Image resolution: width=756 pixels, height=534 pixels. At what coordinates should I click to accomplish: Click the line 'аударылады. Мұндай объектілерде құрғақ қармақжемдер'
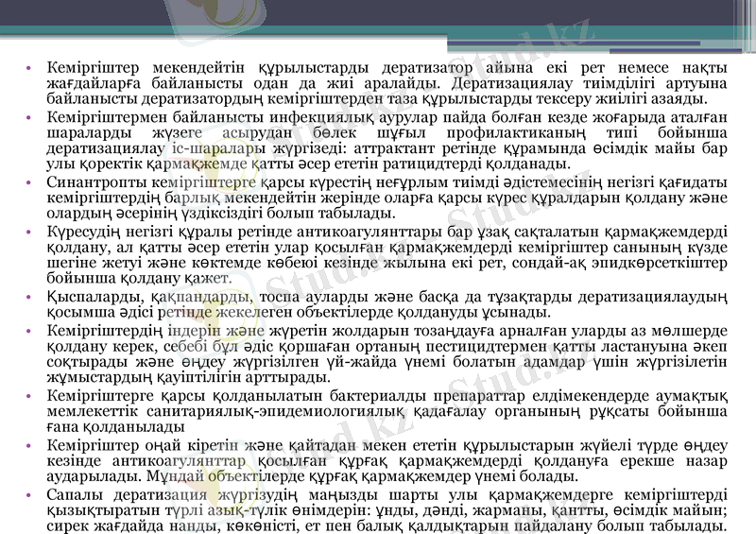pyautogui.click(x=313, y=477)
